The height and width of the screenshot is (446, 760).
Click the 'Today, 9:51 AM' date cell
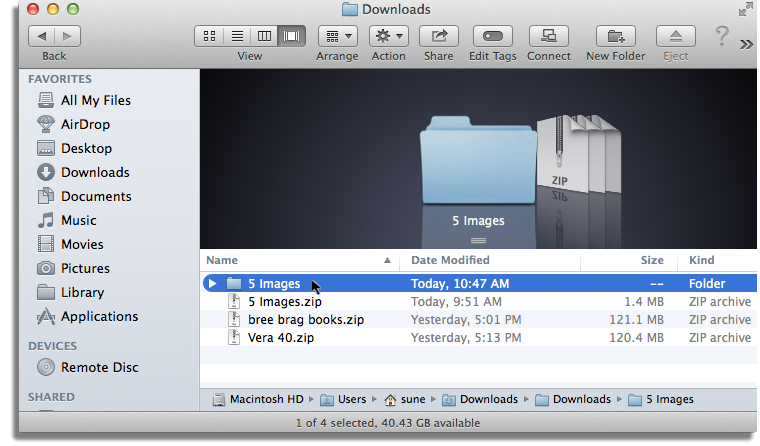[456, 302]
